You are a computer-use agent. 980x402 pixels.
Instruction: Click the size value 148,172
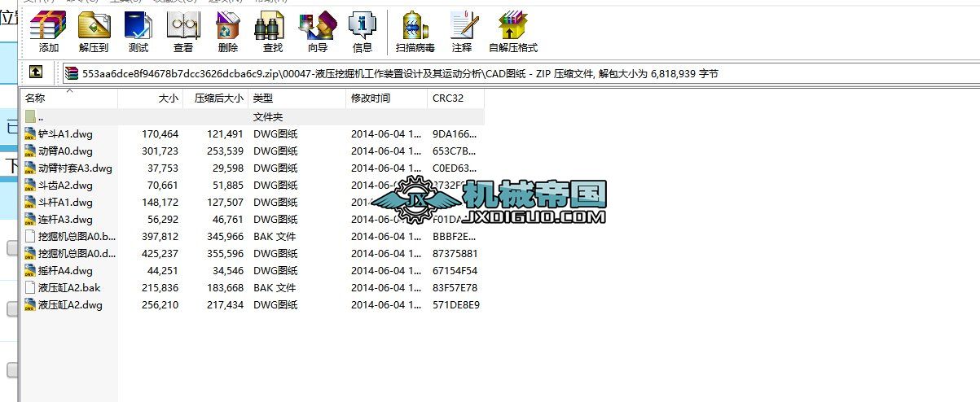tap(160, 203)
